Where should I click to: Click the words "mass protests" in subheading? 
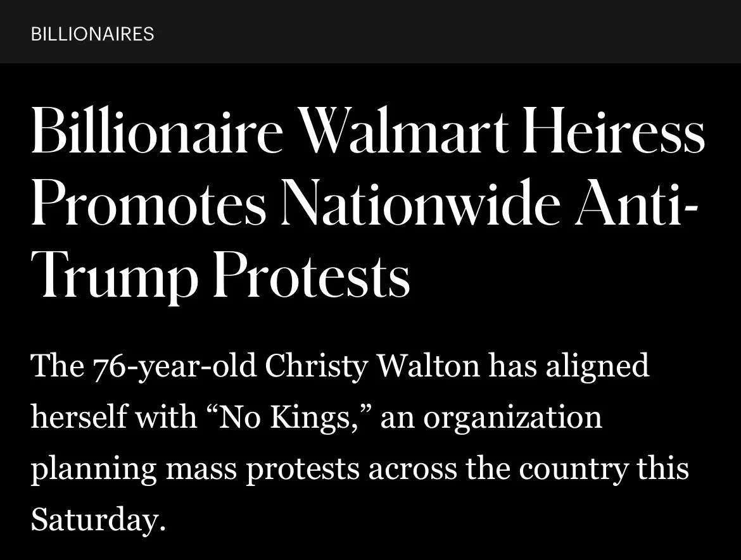tap(263, 470)
